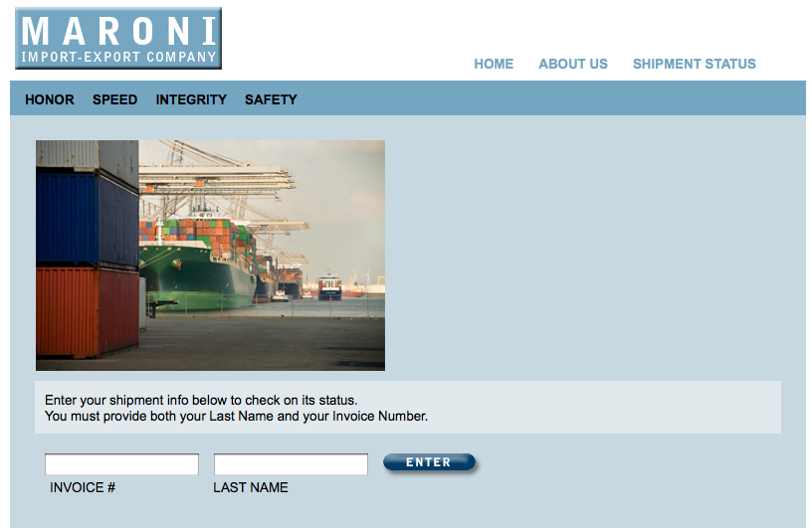Click the Maroni Import-Export Company logo
The height and width of the screenshot is (528, 812).
tap(118, 39)
